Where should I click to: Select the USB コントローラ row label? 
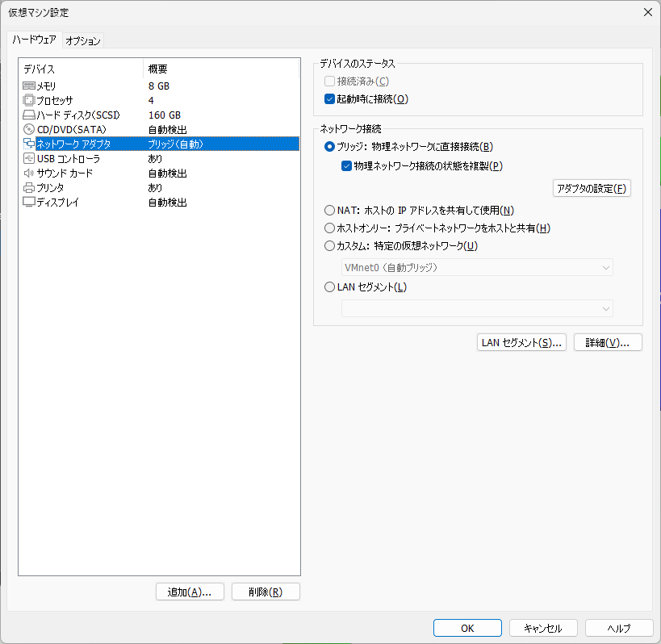point(69,158)
